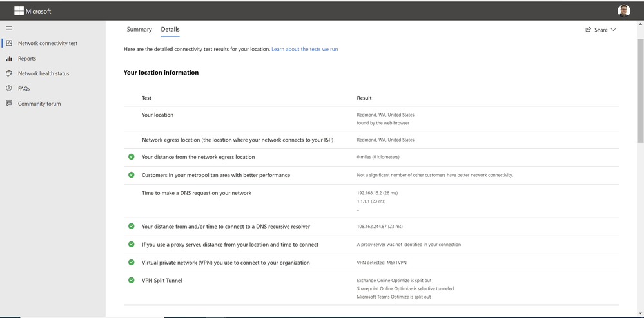The width and height of the screenshot is (644, 318).
Task: Click 'Virtual private network (VPN)' row label
Action: (x=226, y=263)
